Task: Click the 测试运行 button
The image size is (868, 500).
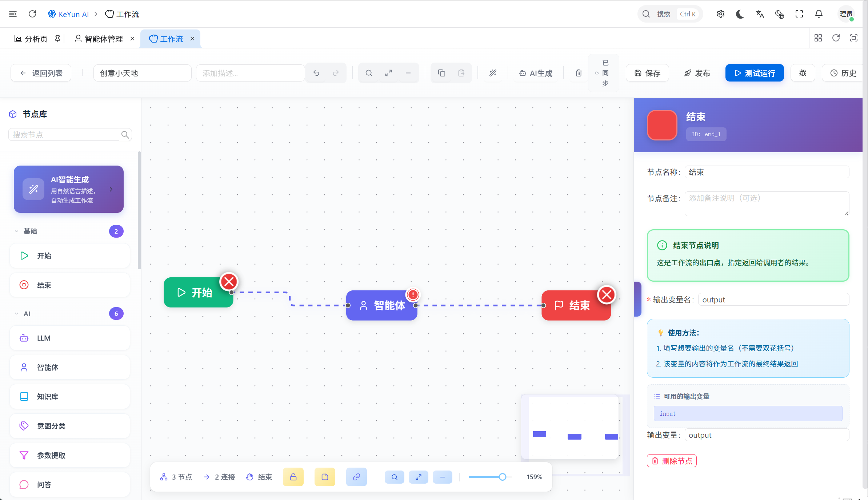Action: 754,73
